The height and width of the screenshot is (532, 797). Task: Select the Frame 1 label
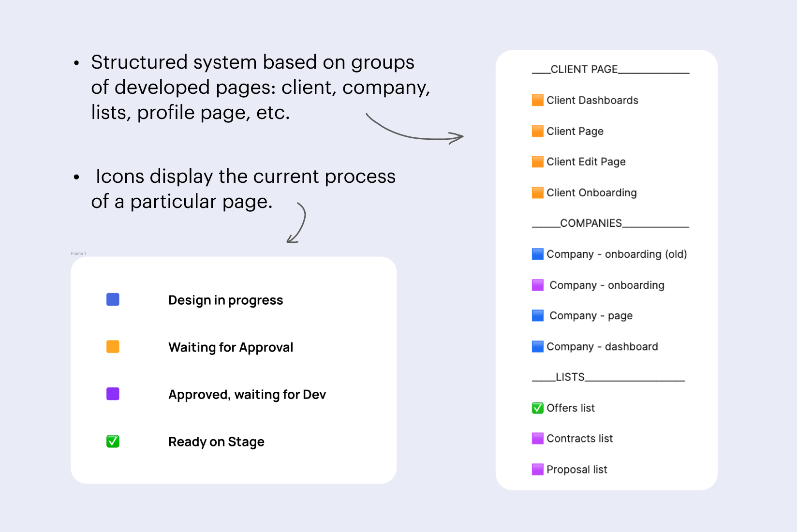78,253
